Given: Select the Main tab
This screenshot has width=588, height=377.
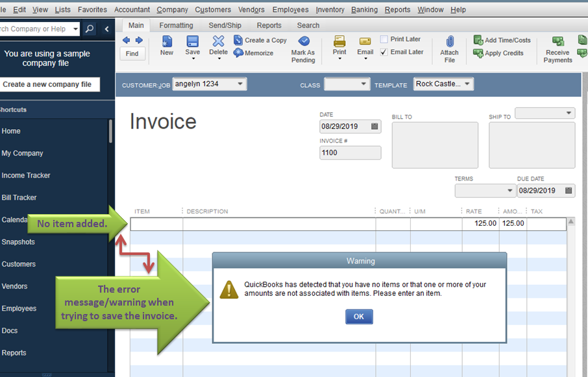Looking at the screenshot, I should point(136,25).
